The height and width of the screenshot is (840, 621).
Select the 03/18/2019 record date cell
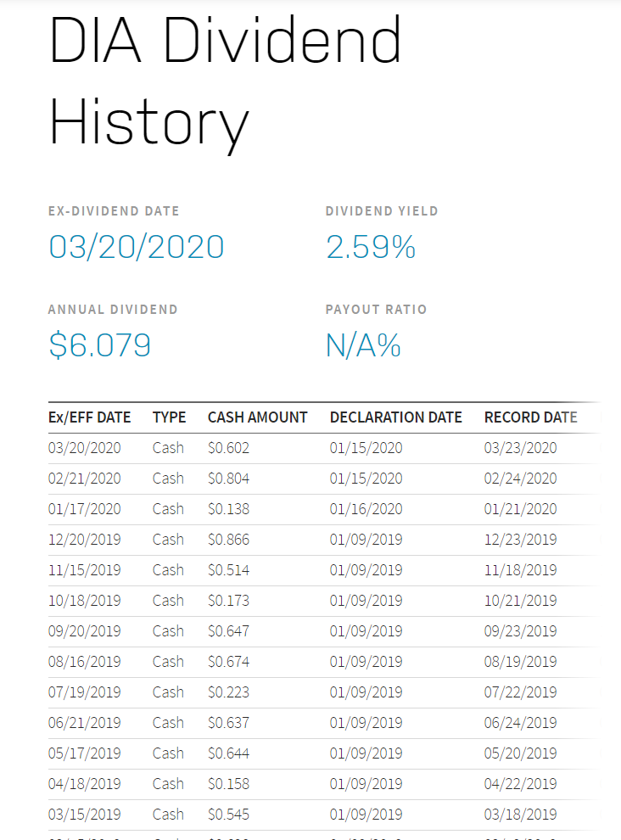tap(520, 815)
